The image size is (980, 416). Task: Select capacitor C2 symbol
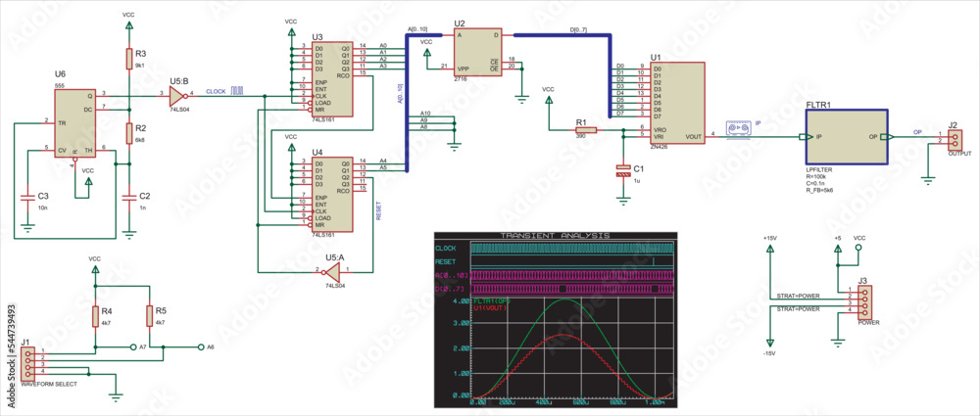pos(128,197)
